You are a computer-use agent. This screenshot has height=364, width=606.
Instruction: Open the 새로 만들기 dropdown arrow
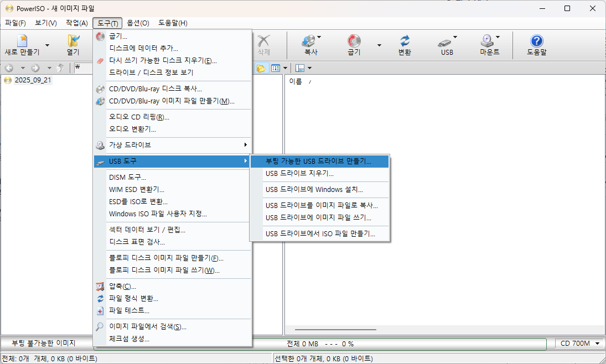(47, 45)
